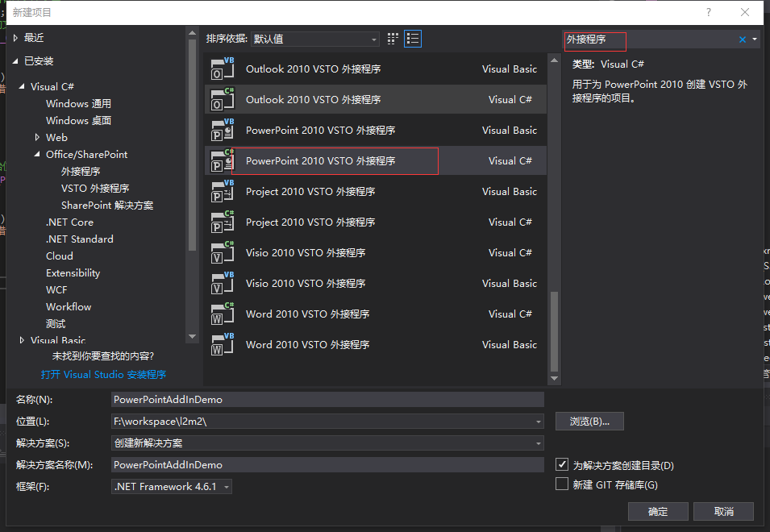Viewport: 770px width, 532px height.
Task: Open Visual Studio 安装程序 link
Action: [103, 375]
